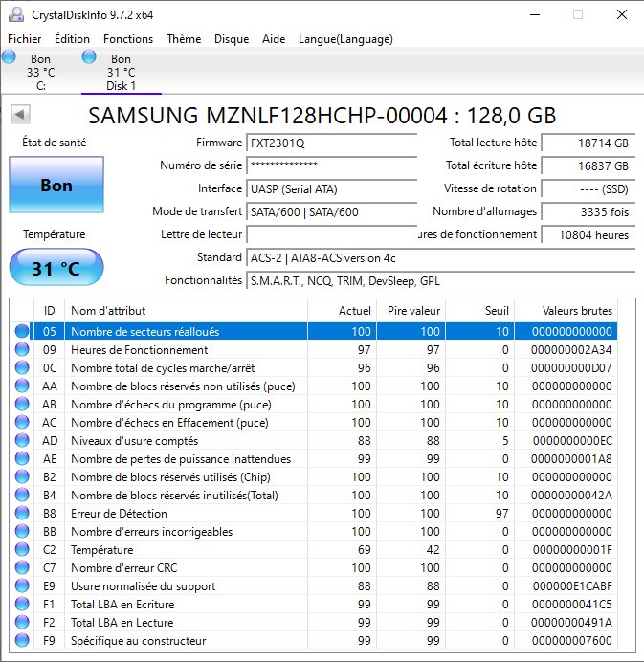Image resolution: width=644 pixels, height=662 pixels.
Task: Click the Firmware field FXT2301Q
Action: [332, 143]
